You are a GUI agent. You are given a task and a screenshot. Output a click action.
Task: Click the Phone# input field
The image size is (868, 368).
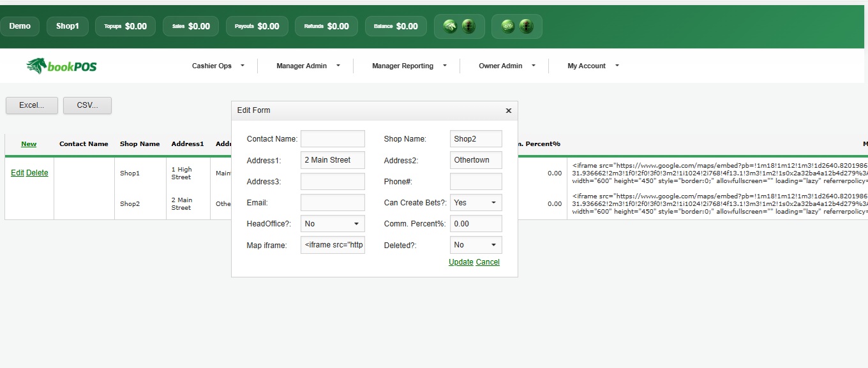point(475,182)
